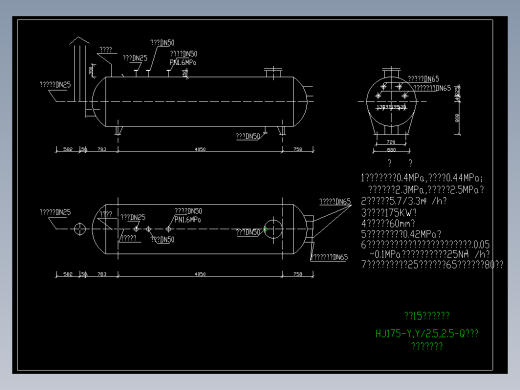Click the DN50 drain label below side-view tank
Image resolution: width=520 pixels, height=390 pixels.
[248, 136]
